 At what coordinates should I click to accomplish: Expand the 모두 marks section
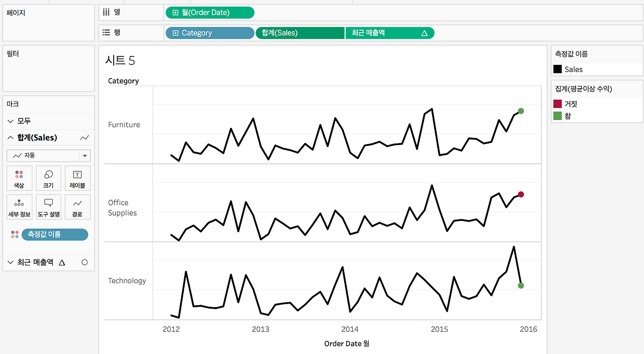pyautogui.click(x=11, y=121)
